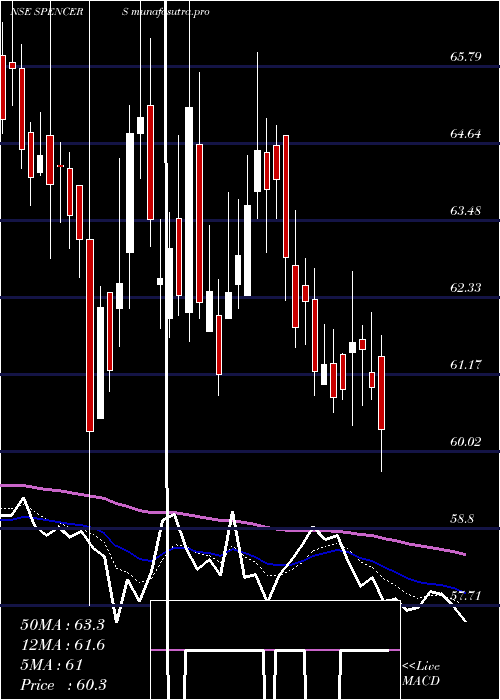The width and height of the screenshot is (500, 700).
Task: Click the 64.64 price axis label
Action: point(466,133)
